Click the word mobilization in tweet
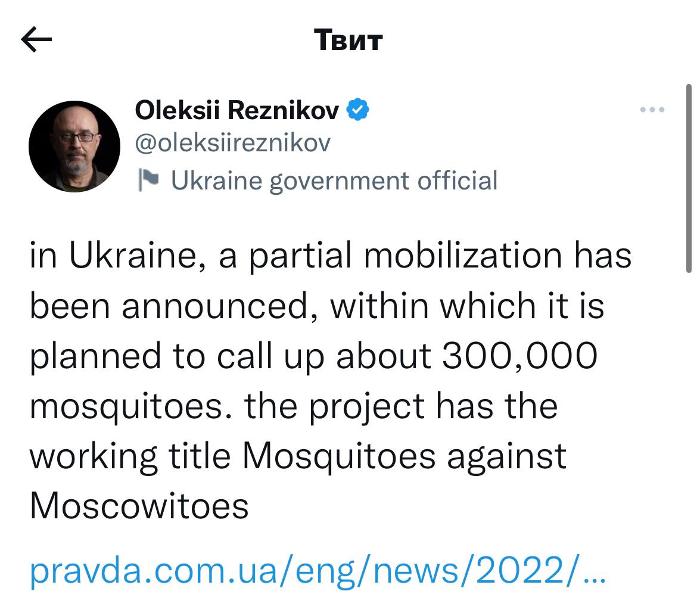This screenshot has height=616, width=697. coord(462,256)
